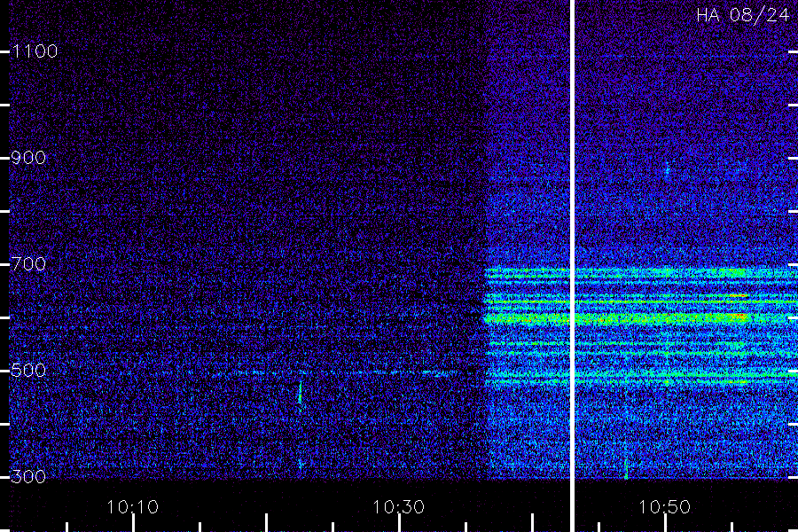
Task: Click the 10:10 time axis label
Action: 133,507
